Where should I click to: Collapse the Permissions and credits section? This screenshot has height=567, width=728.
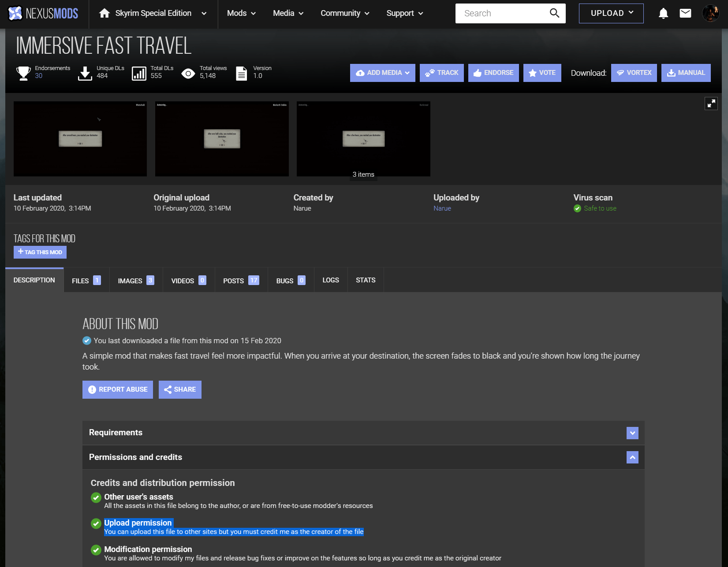point(632,457)
